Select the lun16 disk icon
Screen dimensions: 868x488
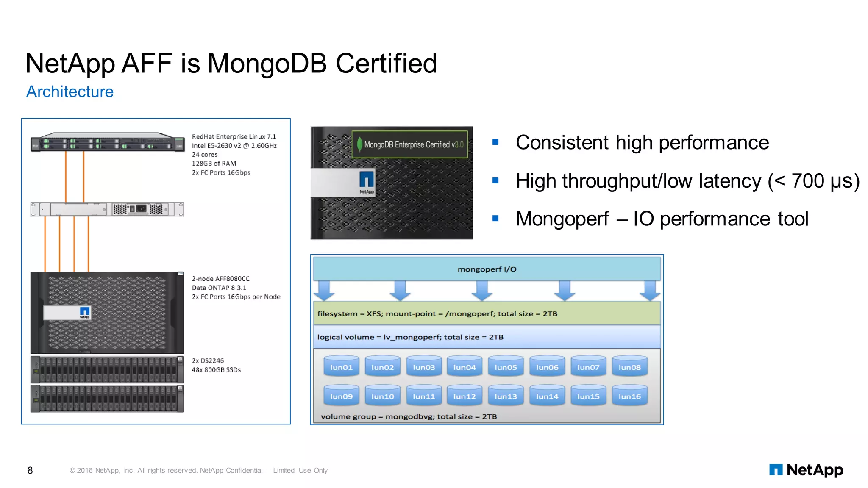coord(629,395)
